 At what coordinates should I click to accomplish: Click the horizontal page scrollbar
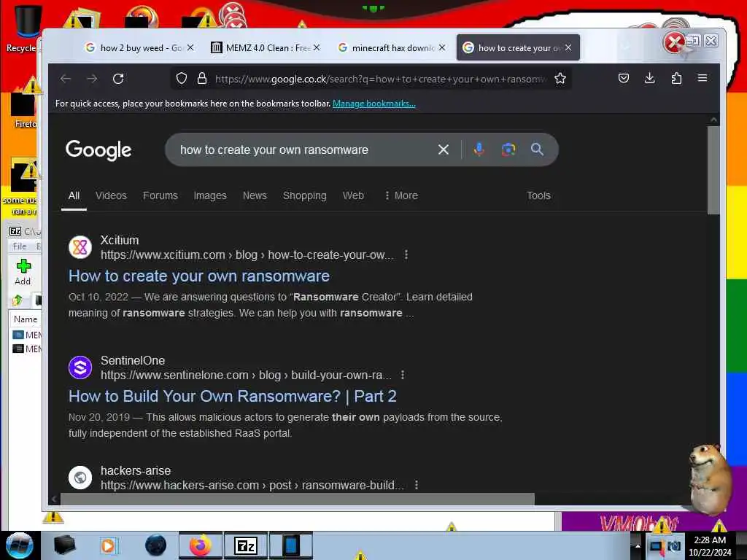pos(297,499)
